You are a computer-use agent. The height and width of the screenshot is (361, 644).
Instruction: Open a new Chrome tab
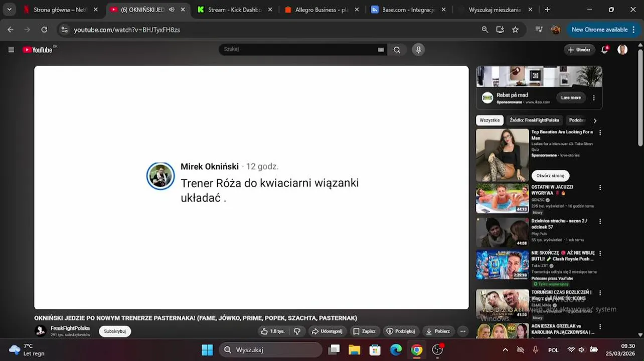pyautogui.click(x=547, y=10)
